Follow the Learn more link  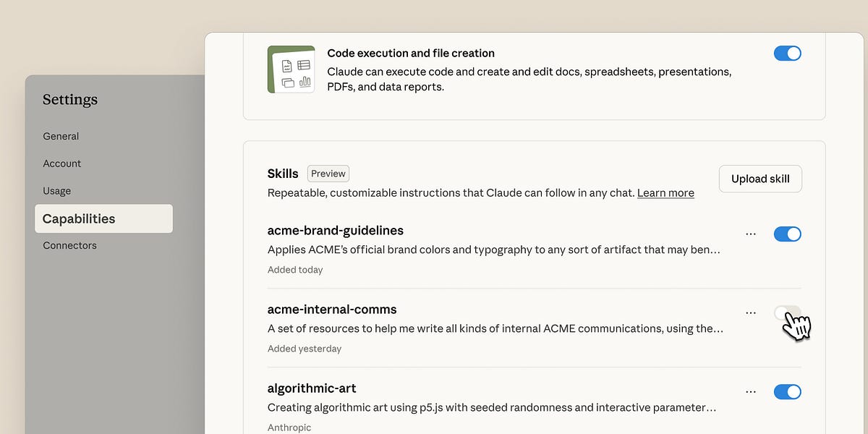tap(665, 193)
